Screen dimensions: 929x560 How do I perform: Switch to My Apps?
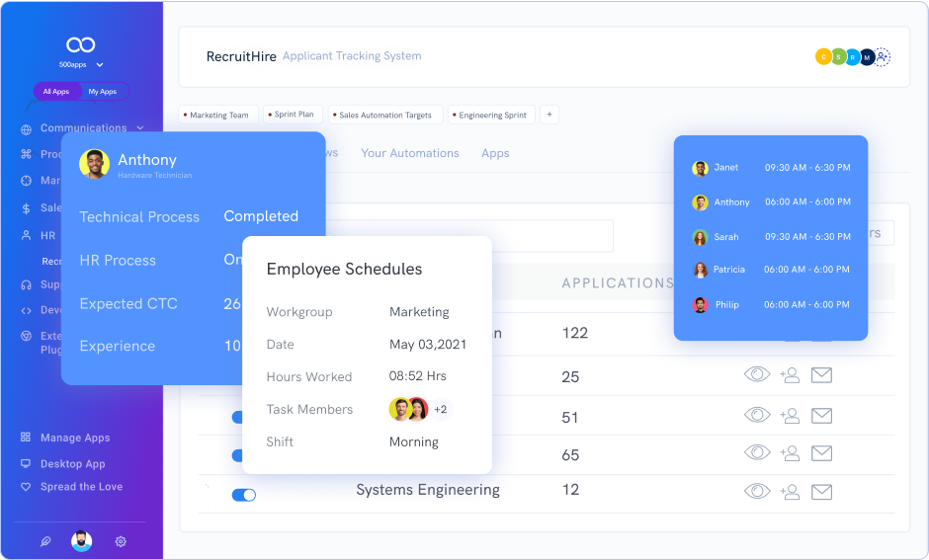(103, 91)
